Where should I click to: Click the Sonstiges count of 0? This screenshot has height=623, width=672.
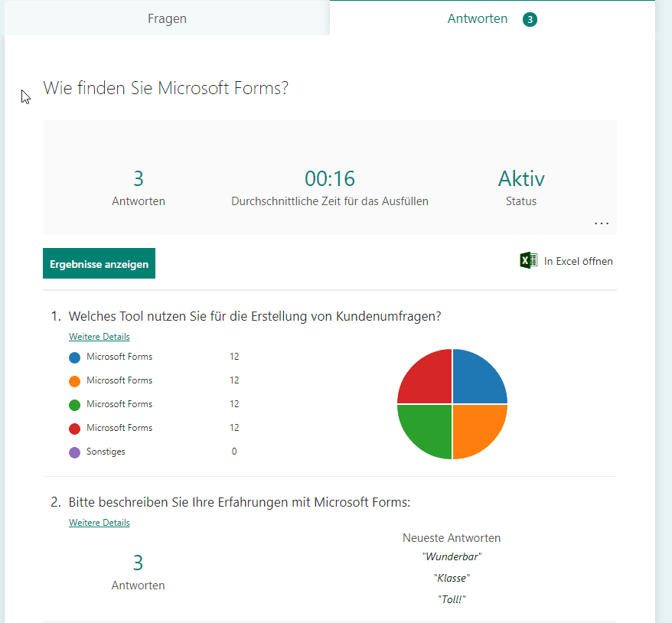pyautogui.click(x=234, y=452)
